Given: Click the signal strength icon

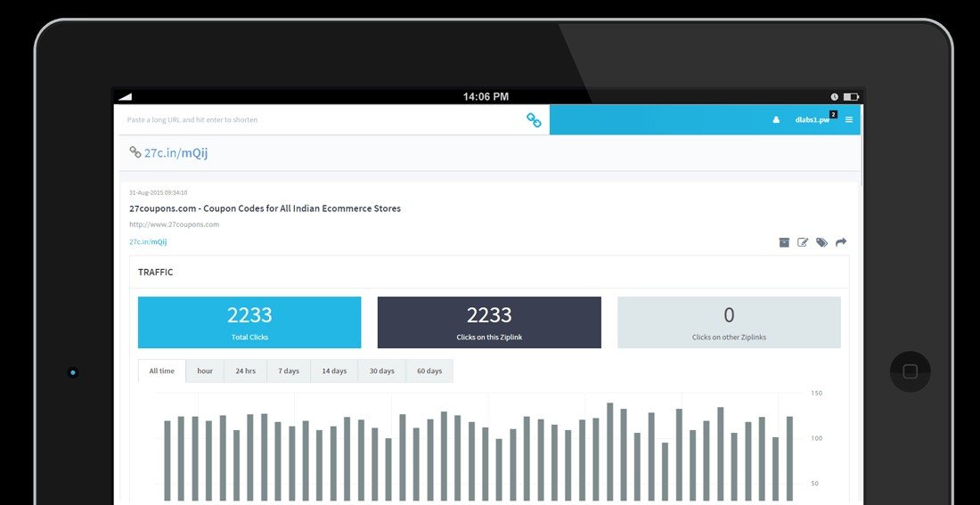Looking at the screenshot, I should click(125, 97).
